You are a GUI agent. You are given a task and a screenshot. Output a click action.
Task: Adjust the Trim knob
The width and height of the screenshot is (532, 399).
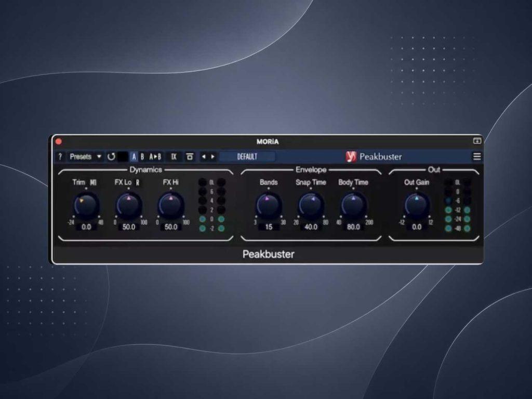click(86, 205)
